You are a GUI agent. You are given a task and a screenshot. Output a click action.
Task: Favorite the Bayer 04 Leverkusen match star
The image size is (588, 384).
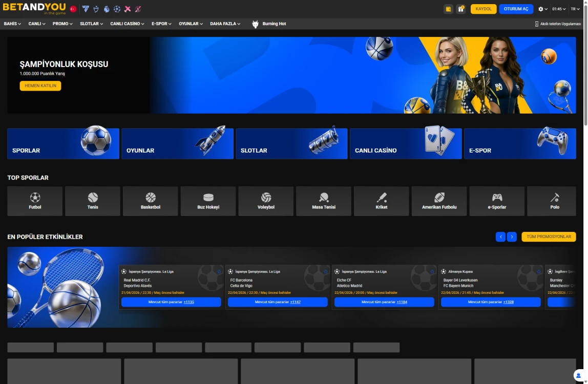[538, 271]
